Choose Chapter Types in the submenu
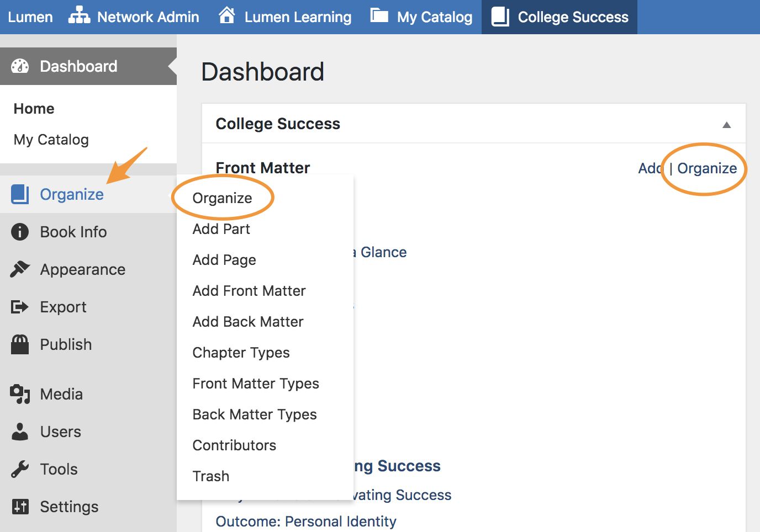The height and width of the screenshot is (532, 760). coord(241,353)
